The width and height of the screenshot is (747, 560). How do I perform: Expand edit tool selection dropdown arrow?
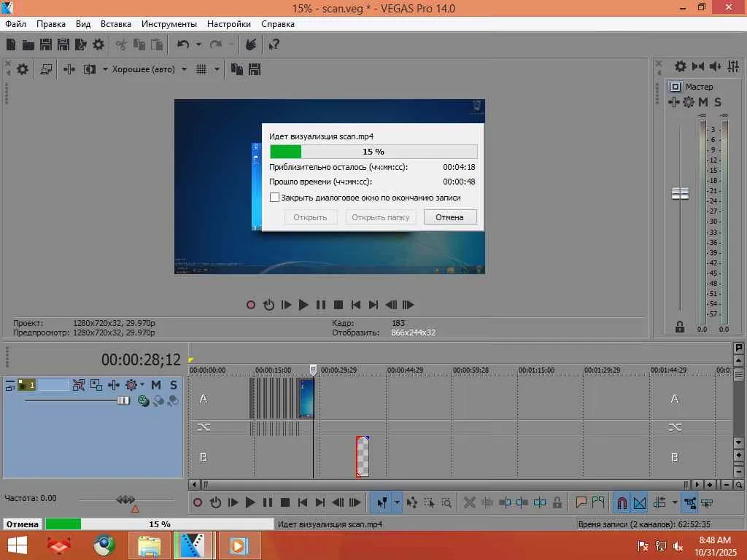point(396,502)
